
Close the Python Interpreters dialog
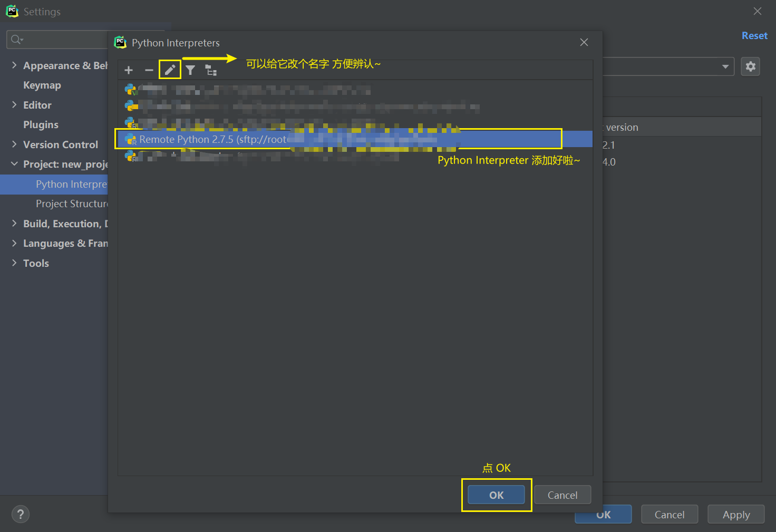pyautogui.click(x=584, y=42)
